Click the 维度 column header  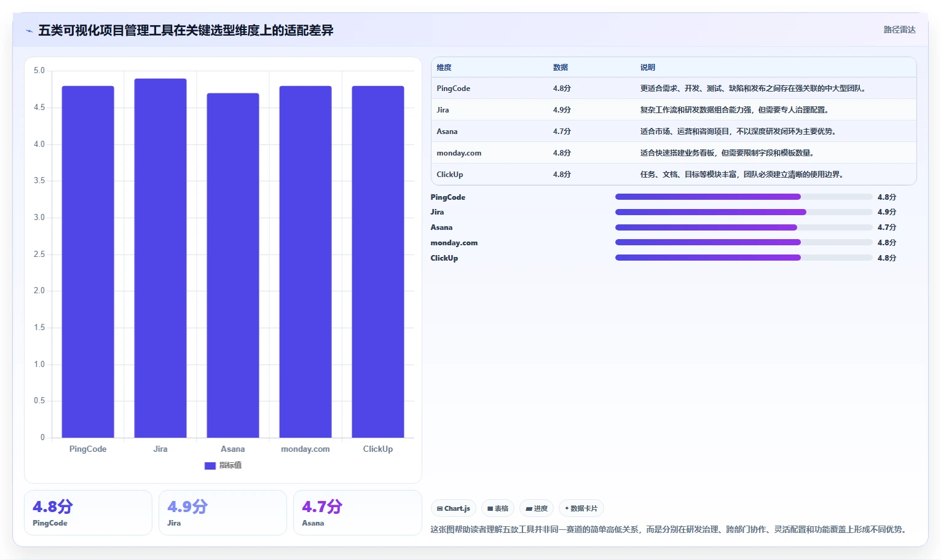(444, 68)
